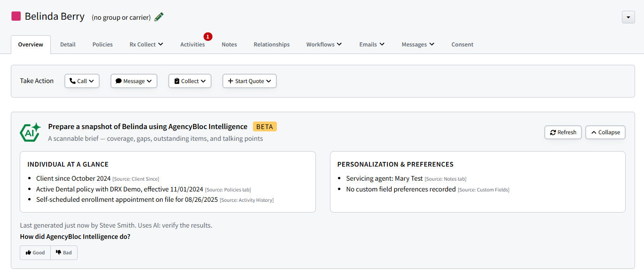The width and height of the screenshot is (644, 275).
Task: Open the Activities tab
Action: point(193,45)
